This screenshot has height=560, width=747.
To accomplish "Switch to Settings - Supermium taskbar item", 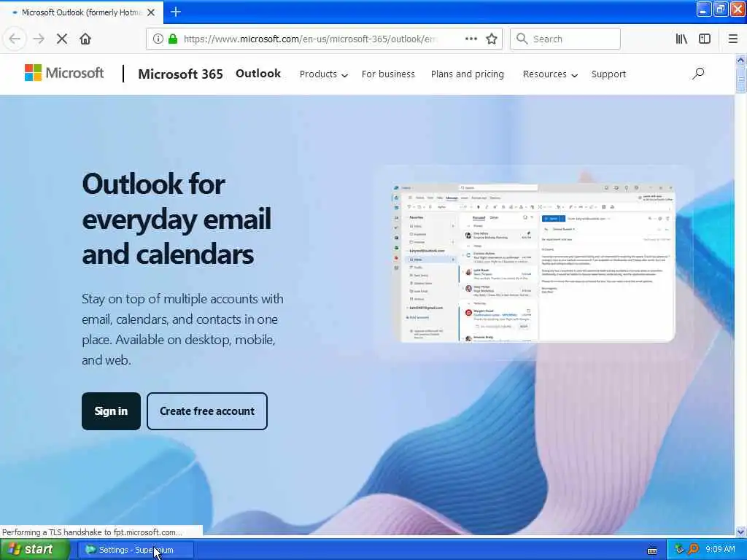I will [x=135, y=550].
